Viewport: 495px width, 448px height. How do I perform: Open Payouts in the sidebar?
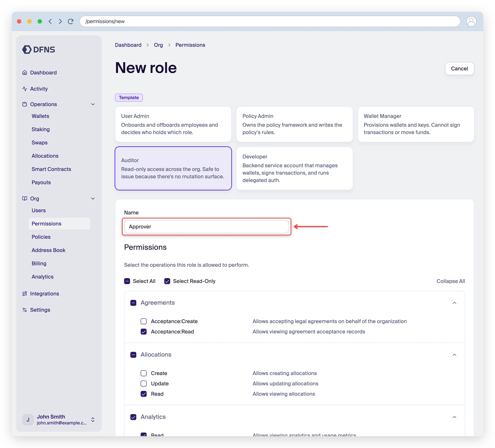[x=41, y=182]
